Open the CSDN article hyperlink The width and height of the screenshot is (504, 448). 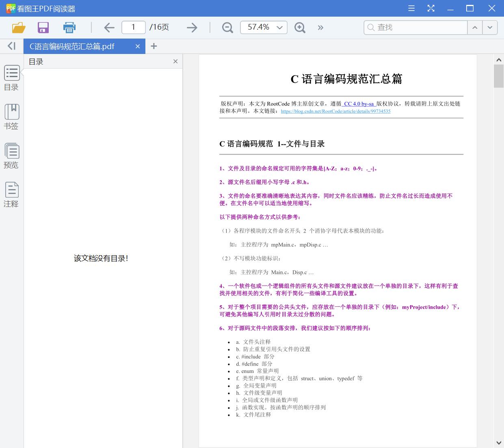[x=335, y=111]
